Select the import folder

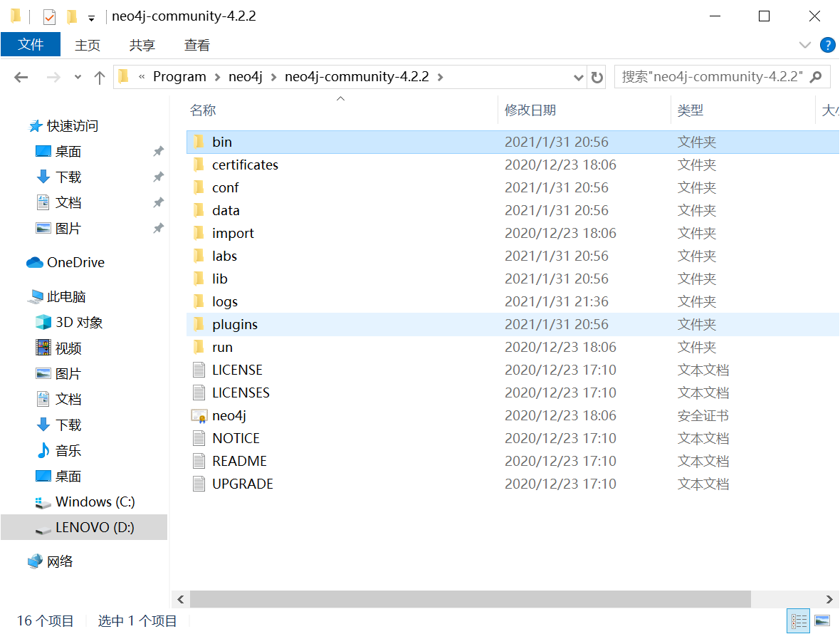pos(512,233)
